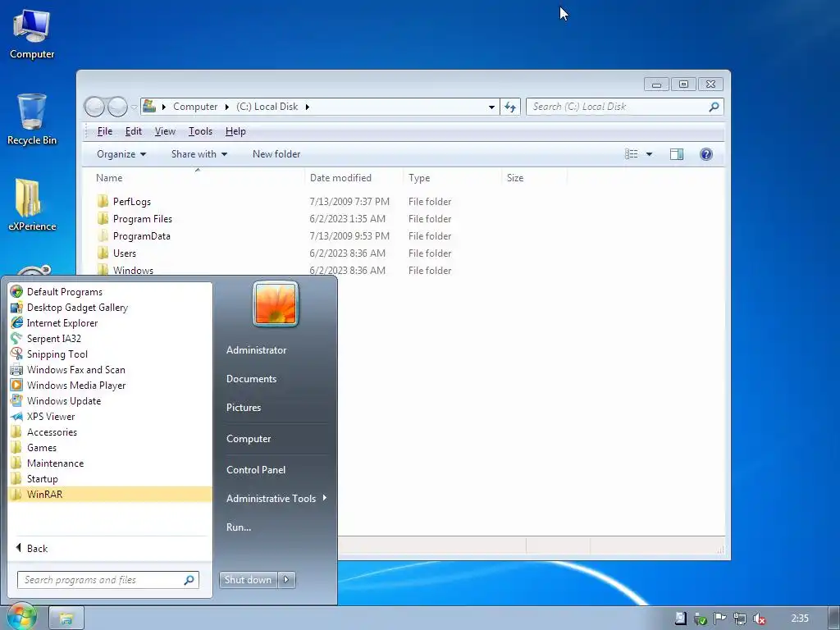
Task: Open the Computer desktop icon
Action: tap(32, 34)
